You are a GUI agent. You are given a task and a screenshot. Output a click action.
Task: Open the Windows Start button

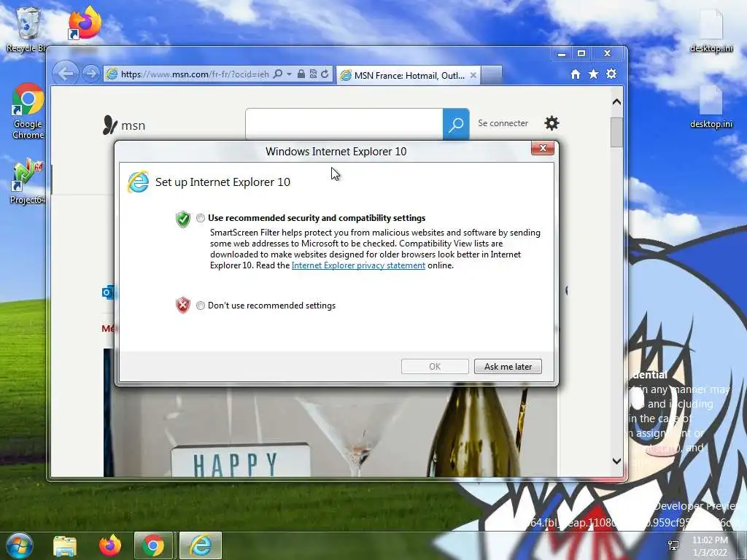point(20,545)
